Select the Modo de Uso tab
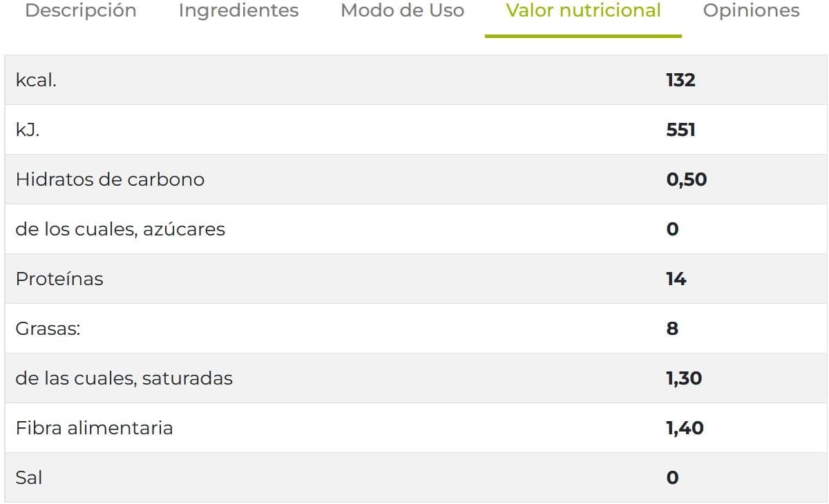This screenshot has height=504, width=829. tap(401, 10)
